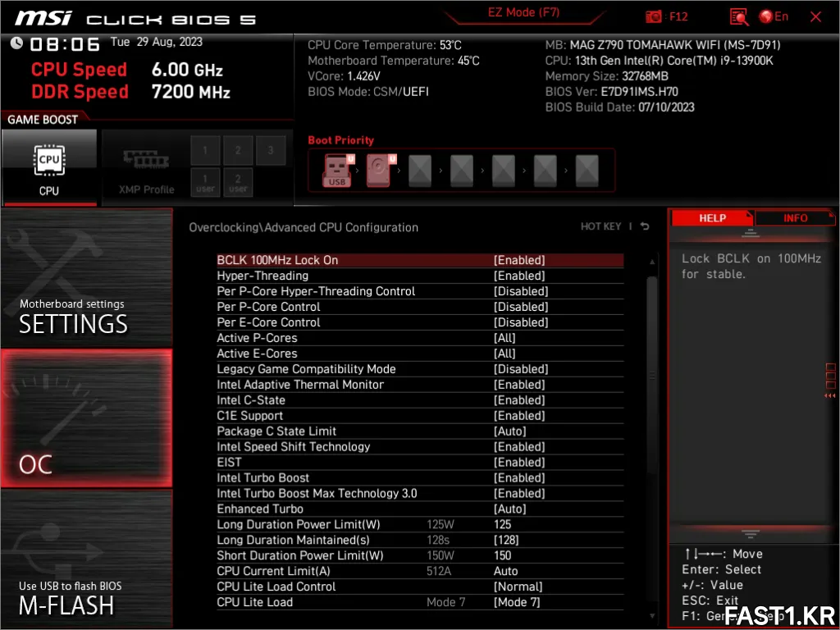
Task: Change language with the En globe icon
Action: (x=774, y=16)
